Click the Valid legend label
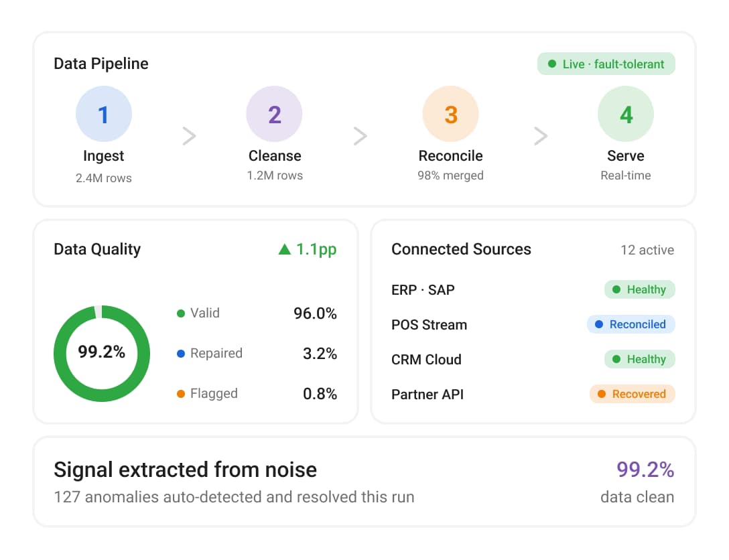This screenshot has height=560, width=729. (x=205, y=313)
